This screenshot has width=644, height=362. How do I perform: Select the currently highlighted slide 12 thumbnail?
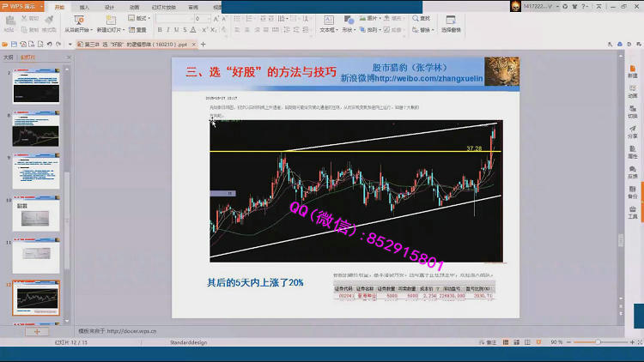[x=36, y=297]
